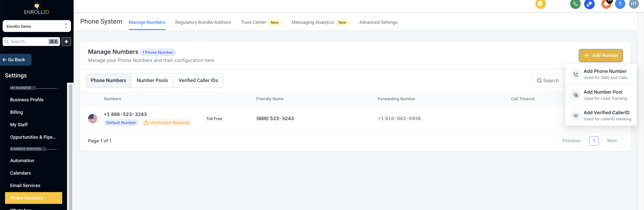Select the Verified Caller IDs sub-tab
Image resolution: width=644 pixels, height=210 pixels.
click(198, 80)
